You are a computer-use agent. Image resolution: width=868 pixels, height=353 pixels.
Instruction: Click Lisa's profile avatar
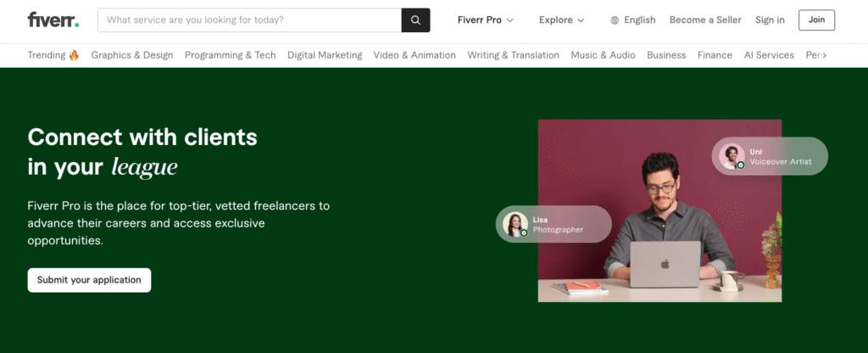pos(515,224)
